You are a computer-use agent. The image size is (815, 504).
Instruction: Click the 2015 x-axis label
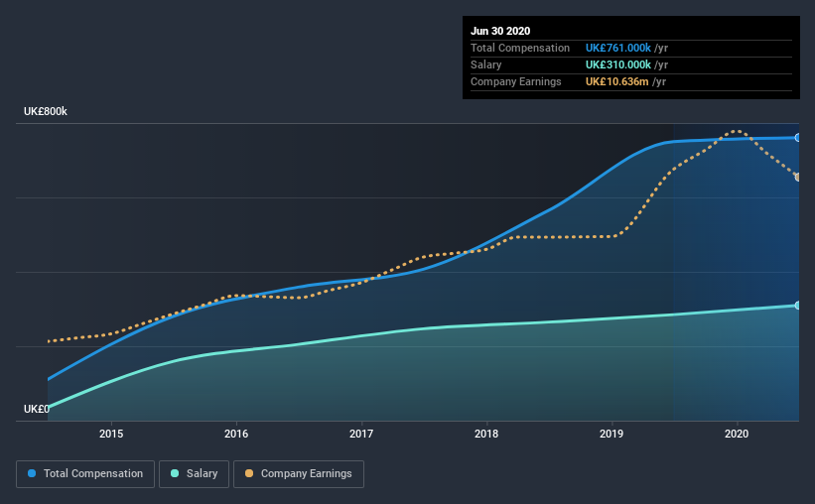click(x=111, y=434)
